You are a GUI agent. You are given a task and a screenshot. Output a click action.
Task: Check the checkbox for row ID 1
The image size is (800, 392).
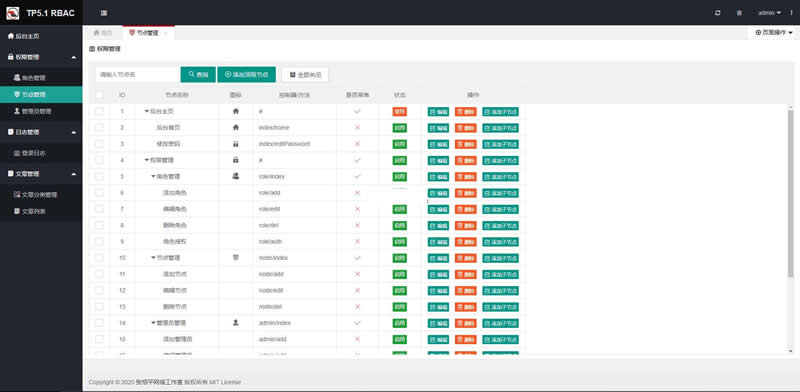coord(99,111)
